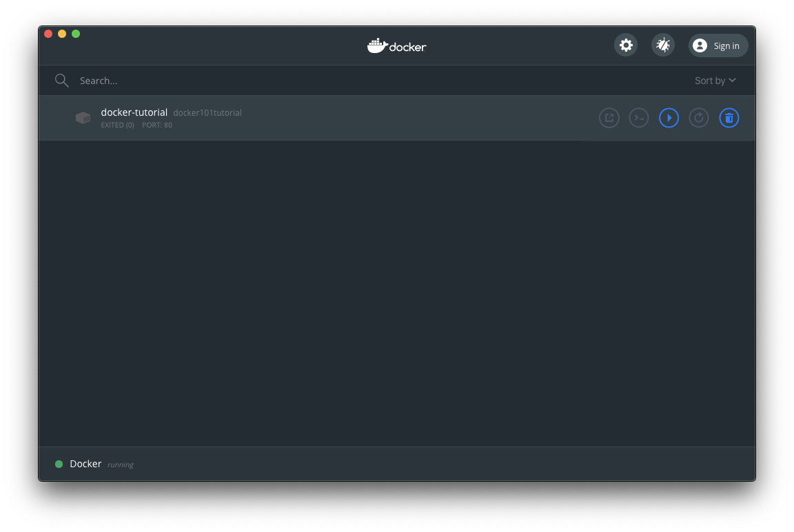Click the PORT: 80 label
Viewport: 794px width, 532px height.
(157, 125)
